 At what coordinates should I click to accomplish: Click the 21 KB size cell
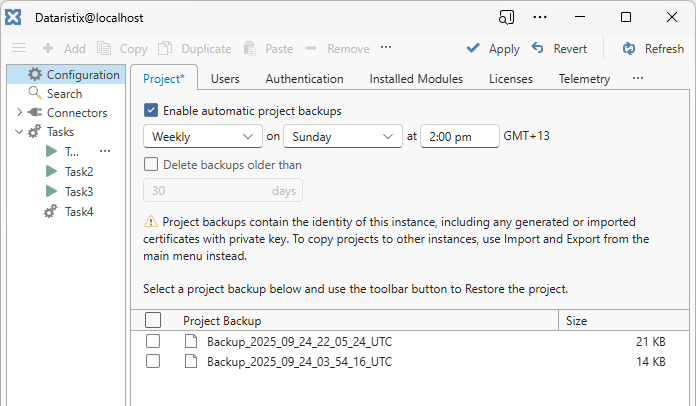coord(651,341)
